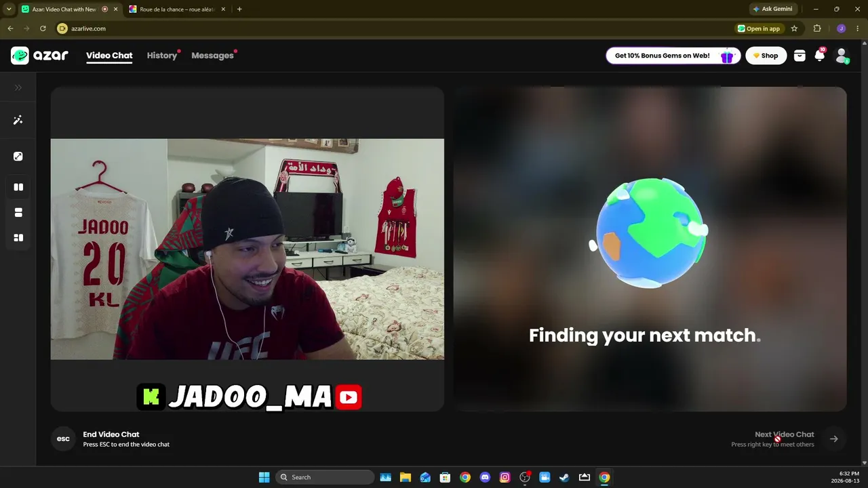Open File Explorer from the taskbar
The width and height of the screenshot is (868, 488).
tap(405, 477)
